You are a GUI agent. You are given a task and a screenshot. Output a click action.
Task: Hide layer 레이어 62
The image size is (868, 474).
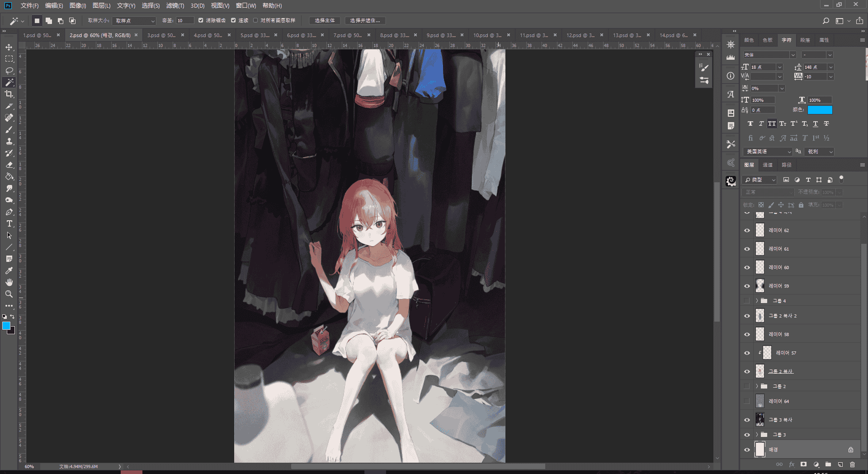coord(747,231)
